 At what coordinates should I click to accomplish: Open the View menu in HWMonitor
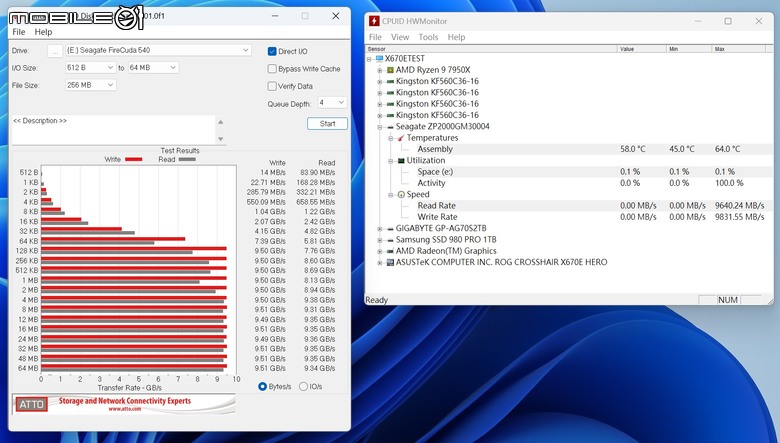[400, 37]
